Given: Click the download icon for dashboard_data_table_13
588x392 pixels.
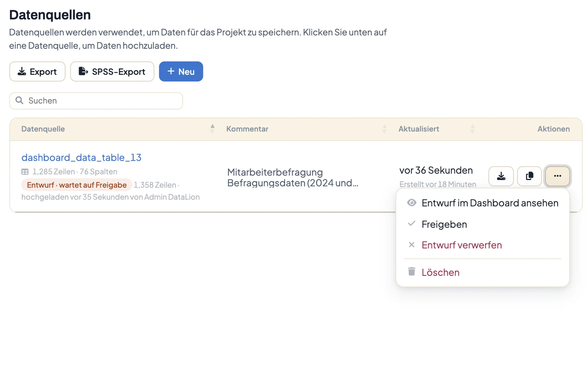Looking at the screenshot, I should [501, 176].
